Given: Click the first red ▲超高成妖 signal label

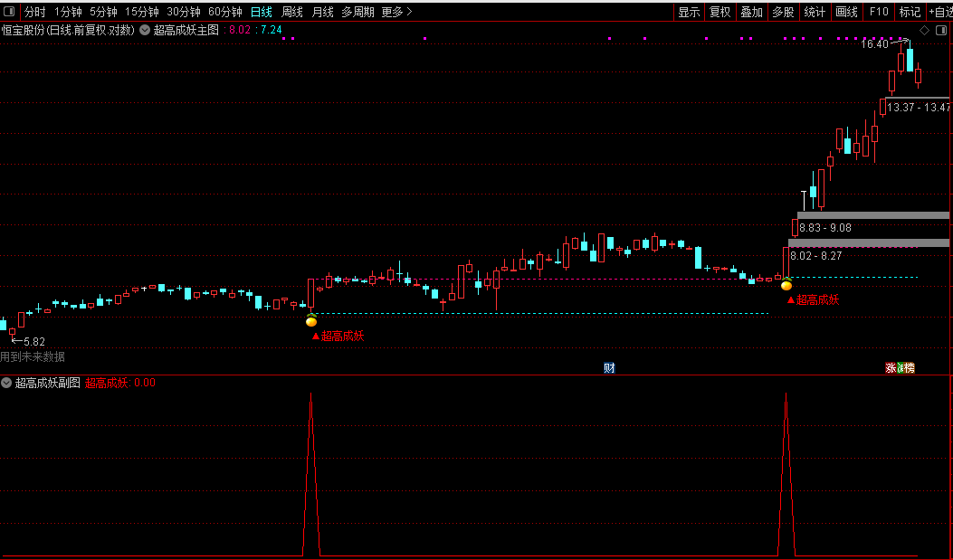Looking at the screenshot, I should click(x=338, y=336).
